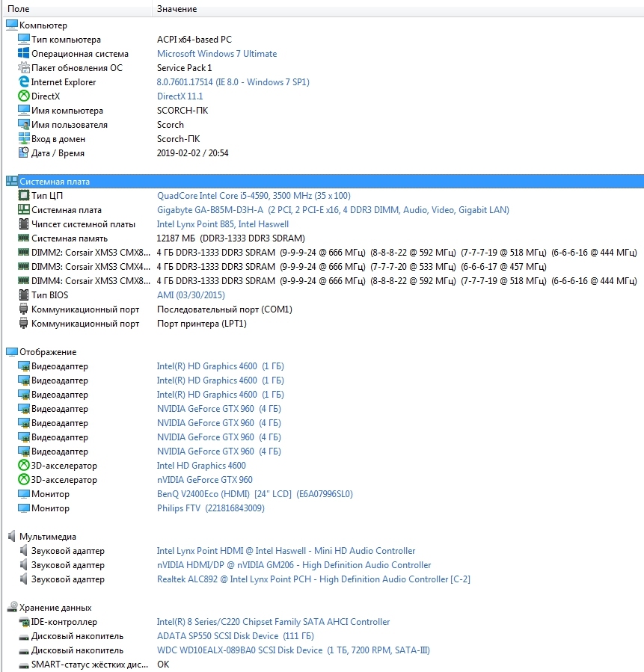Click the SMART-статус жёстких дисков icon
The height and width of the screenshot is (672, 644).
[x=24, y=665]
